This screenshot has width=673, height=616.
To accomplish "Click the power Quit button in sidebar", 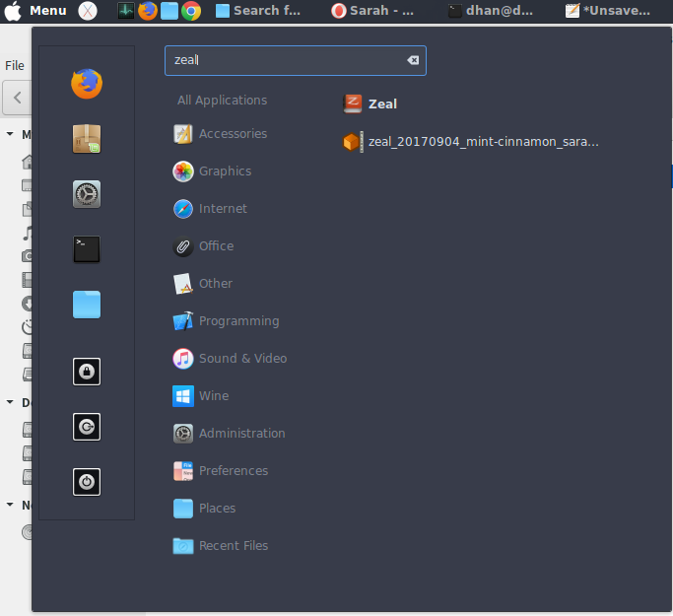I will 87,482.
